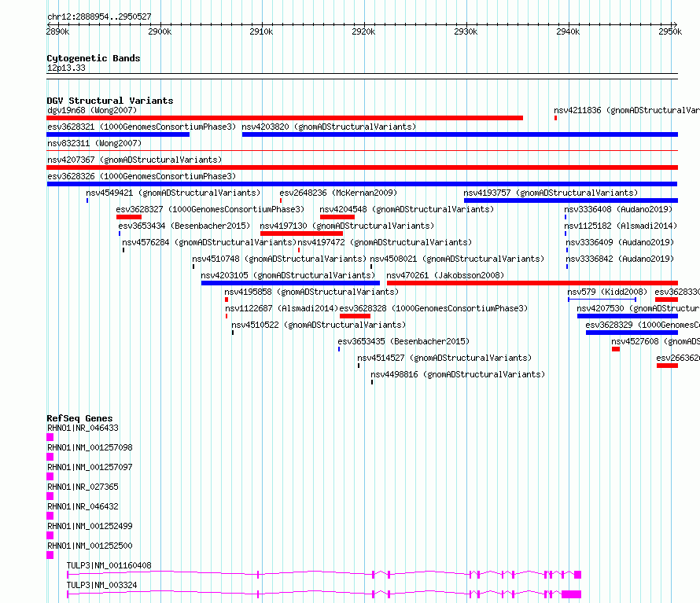Select esv3628329 variant label
Viewport: 700px width, 603px height.
click(643, 325)
